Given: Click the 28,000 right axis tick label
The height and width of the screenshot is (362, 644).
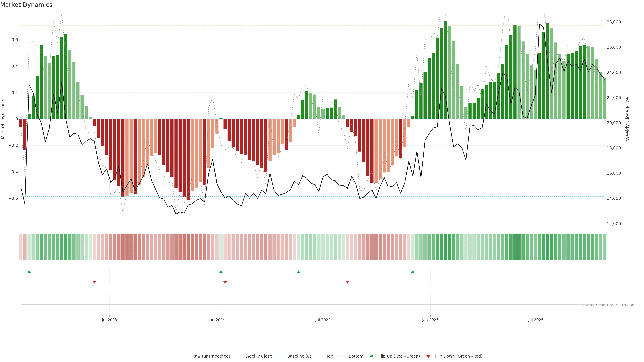Looking at the screenshot, I should [614, 22].
